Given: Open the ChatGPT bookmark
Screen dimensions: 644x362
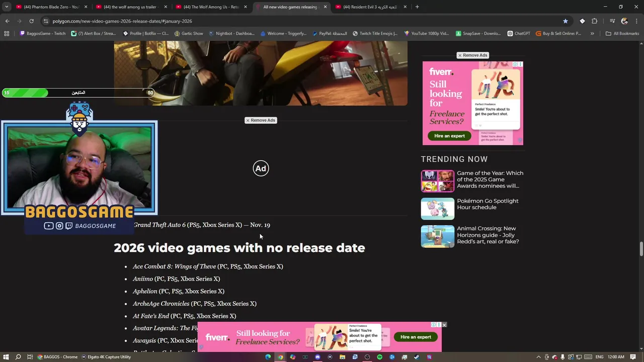Looking at the screenshot, I should [x=519, y=34].
